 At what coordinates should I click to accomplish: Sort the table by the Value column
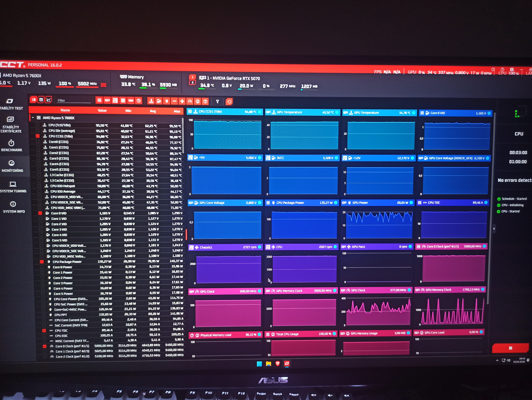click(102, 110)
